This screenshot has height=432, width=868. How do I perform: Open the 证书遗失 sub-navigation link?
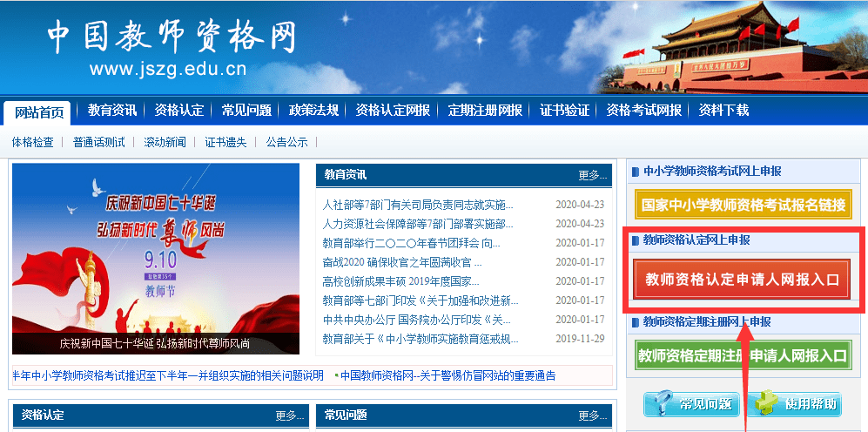(225, 142)
